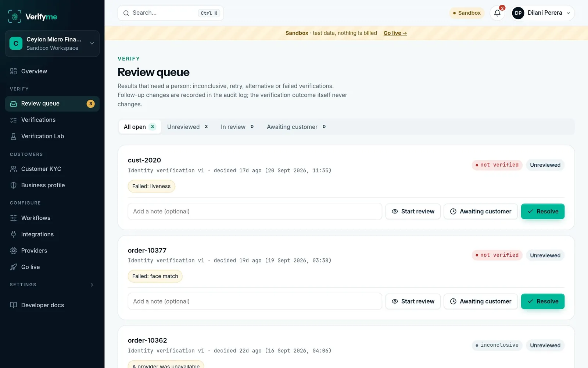Click the DP user avatar

pyautogui.click(x=518, y=13)
